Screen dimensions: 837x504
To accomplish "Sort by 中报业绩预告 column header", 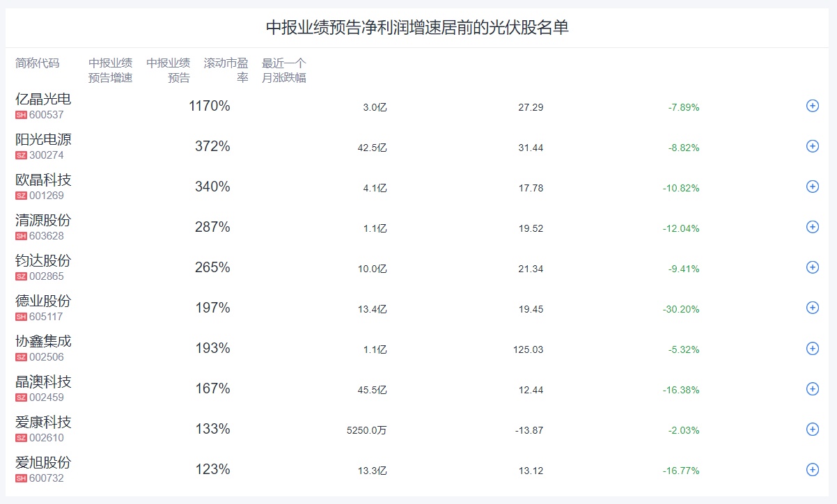I will (169, 70).
